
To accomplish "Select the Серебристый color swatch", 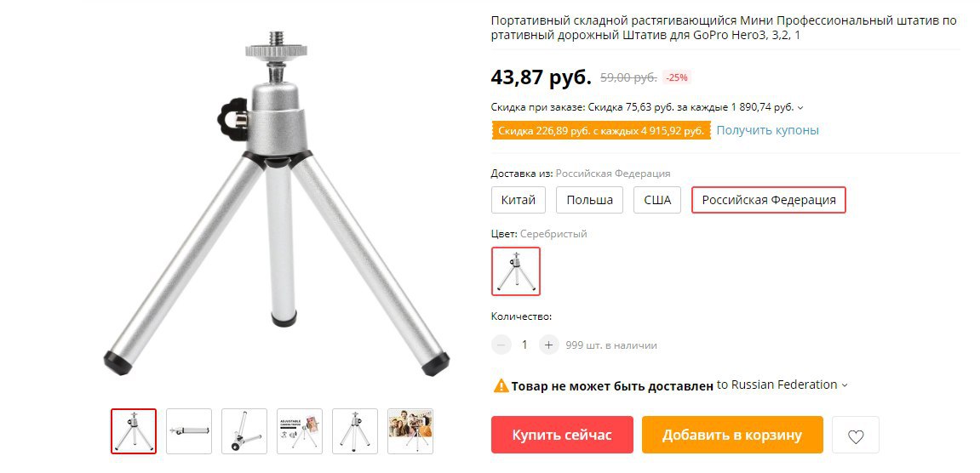I will click(516, 271).
